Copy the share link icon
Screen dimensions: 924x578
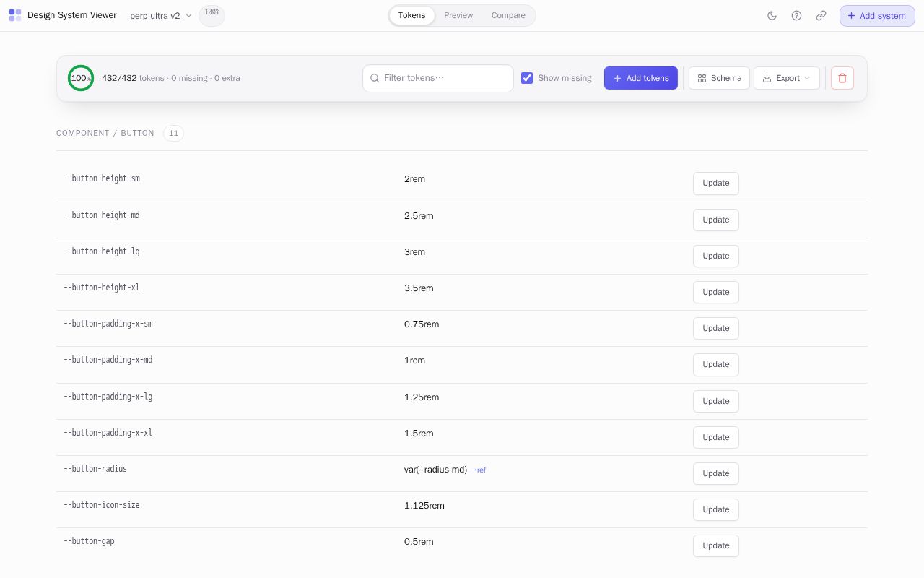(821, 16)
